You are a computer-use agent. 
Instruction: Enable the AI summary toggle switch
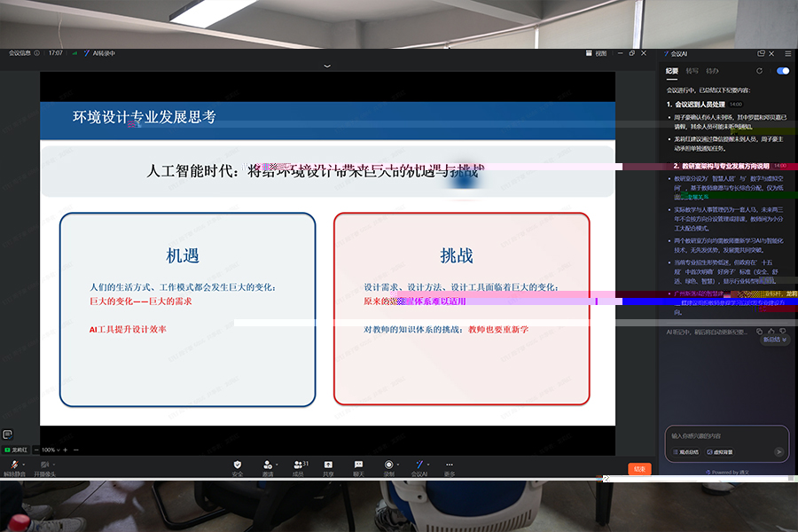coord(782,70)
